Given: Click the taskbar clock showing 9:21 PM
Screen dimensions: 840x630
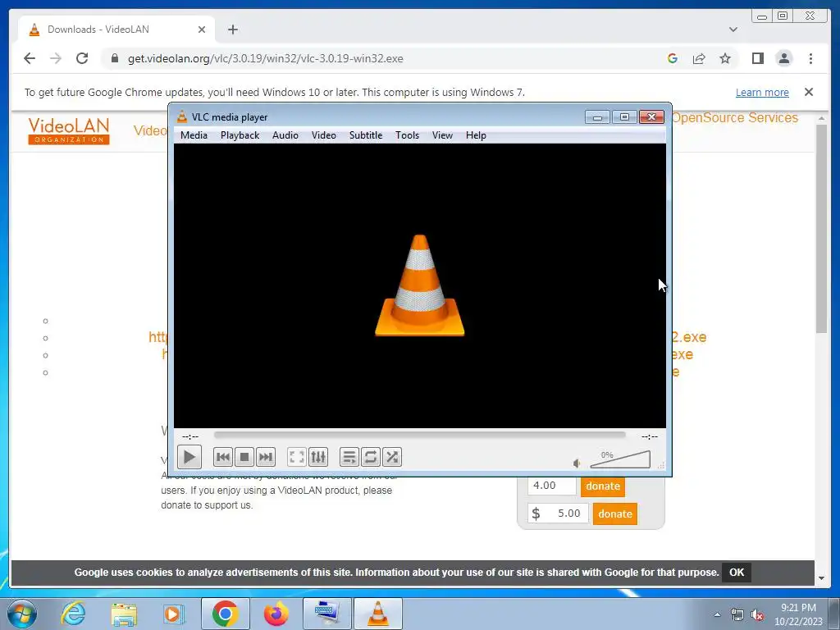Looking at the screenshot, I should click(798, 614).
